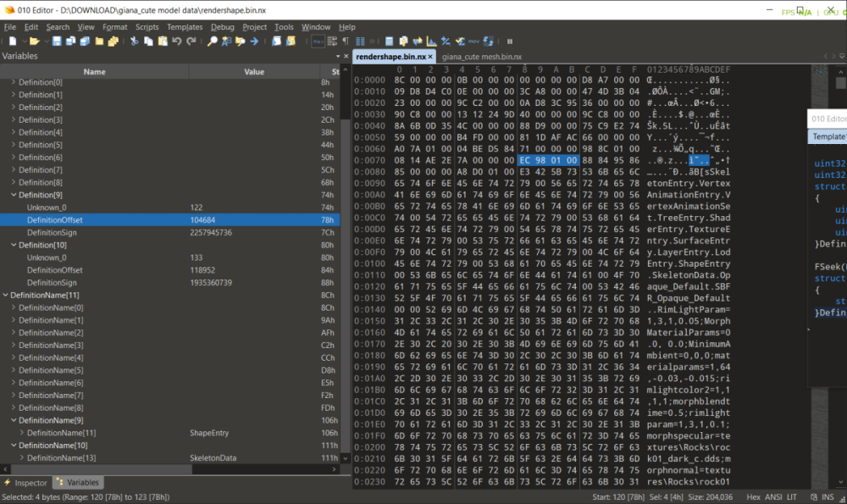Save the file with the floppy disk icon
The height and width of the screenshot is (504, 847).
pyautogui.click(x=57, y=42)
